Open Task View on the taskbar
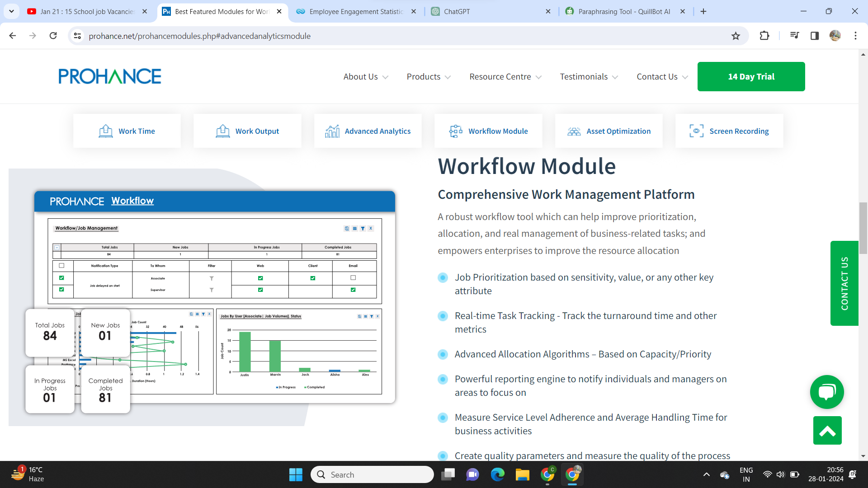 tap(448, 474)
